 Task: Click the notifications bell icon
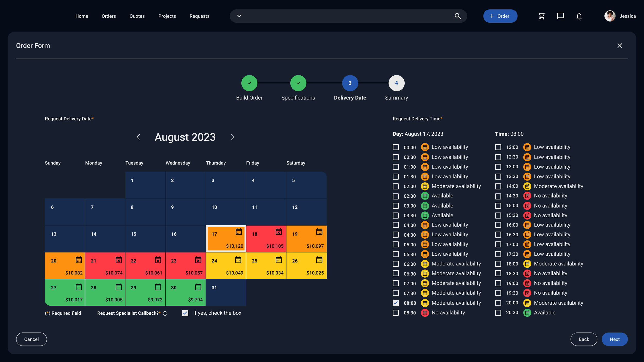pos(579,16)
